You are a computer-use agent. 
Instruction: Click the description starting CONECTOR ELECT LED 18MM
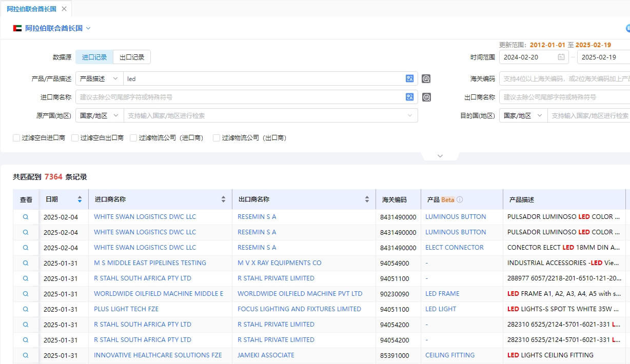coord(564,248)
